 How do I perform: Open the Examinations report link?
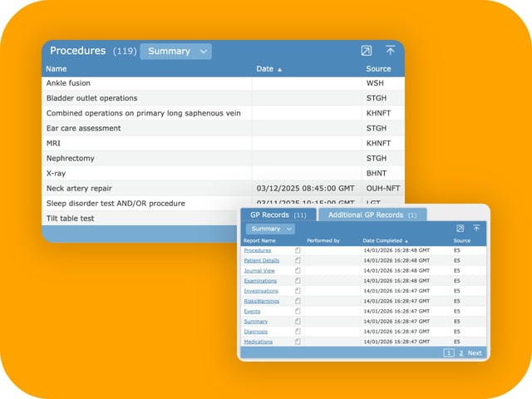(260, 281)
